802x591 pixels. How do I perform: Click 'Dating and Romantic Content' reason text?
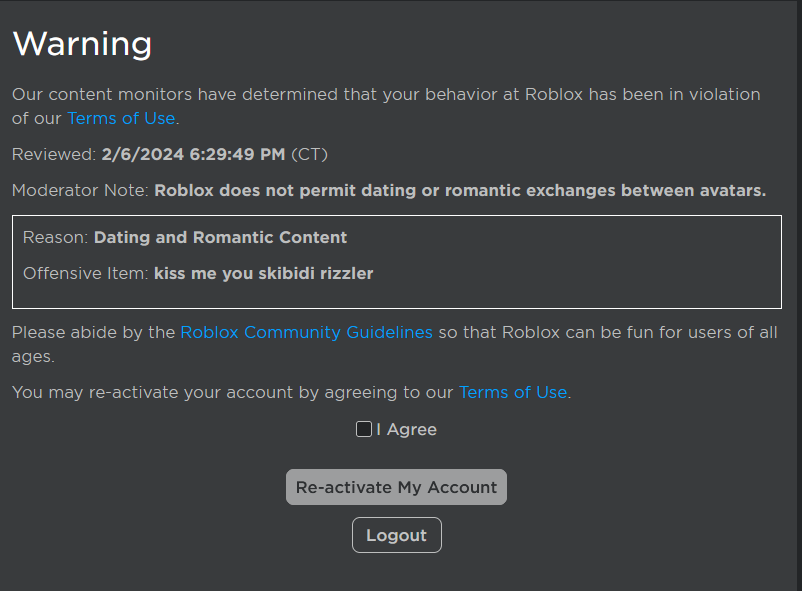[x=220, y=237]
